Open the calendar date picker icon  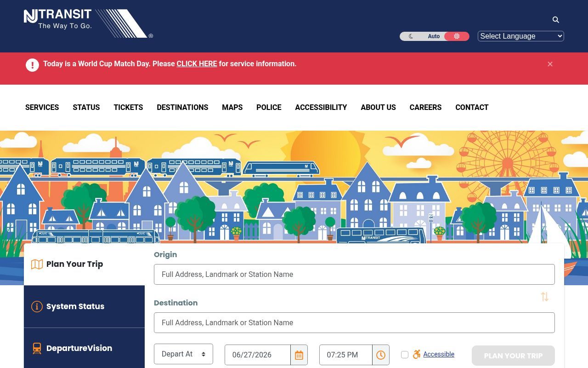pos(299,355)
